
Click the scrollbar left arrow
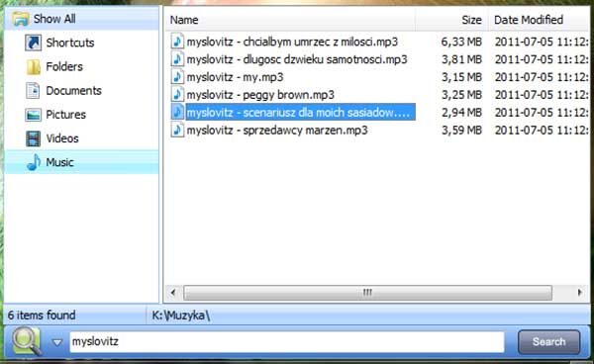173,293
